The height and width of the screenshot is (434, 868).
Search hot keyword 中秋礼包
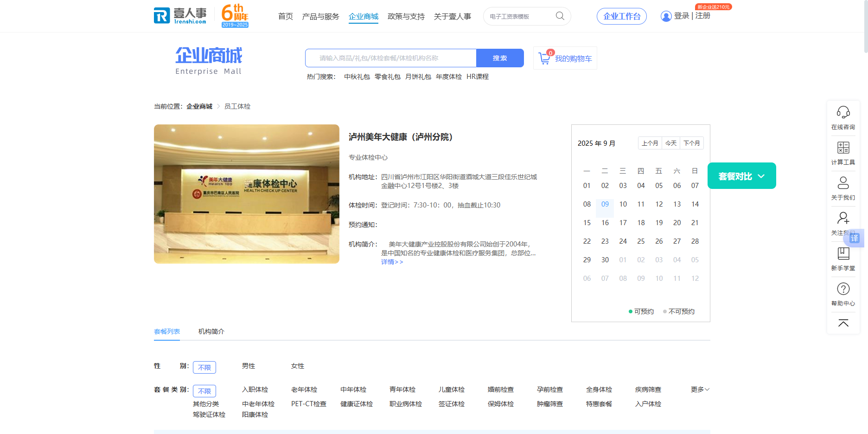pyautogui.click(x=357, y=77)
